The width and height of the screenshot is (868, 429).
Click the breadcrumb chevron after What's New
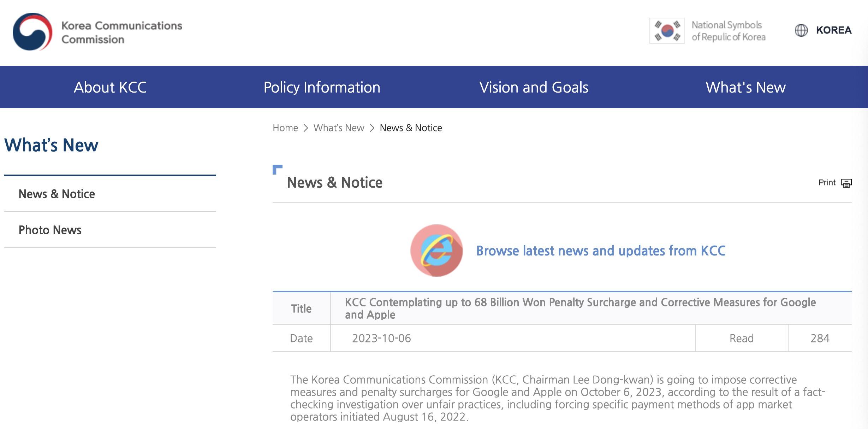[372, 128]
